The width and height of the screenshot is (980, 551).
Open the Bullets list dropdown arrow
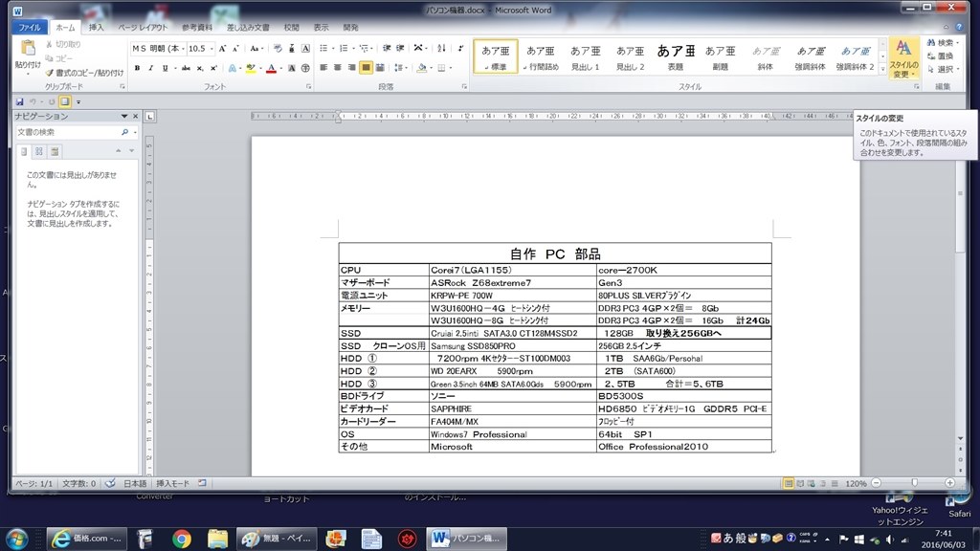point(332,48)
